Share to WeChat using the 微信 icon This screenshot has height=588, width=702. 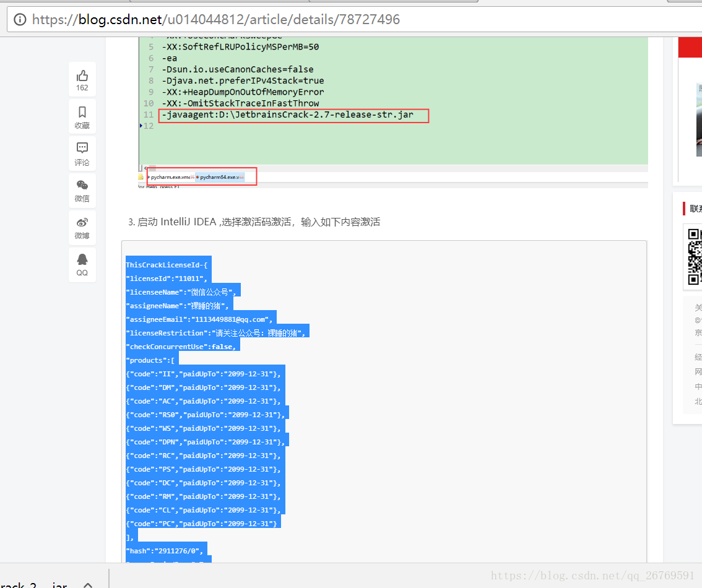(x=82, y=191)
